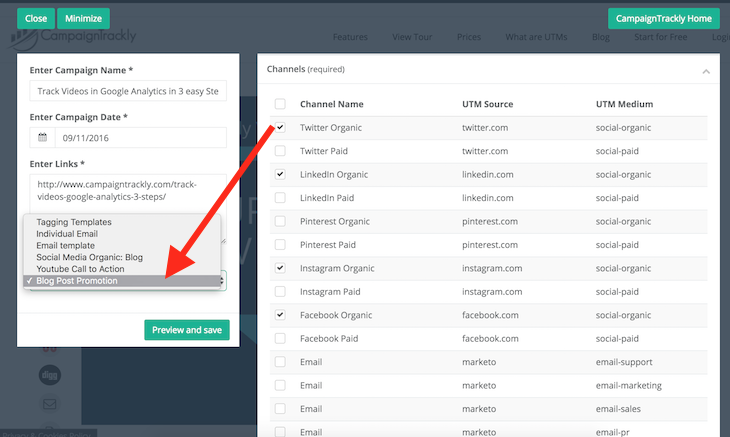730x437 pixels.
Task: Open the Blog menu item
Action: tap(601, 37)
